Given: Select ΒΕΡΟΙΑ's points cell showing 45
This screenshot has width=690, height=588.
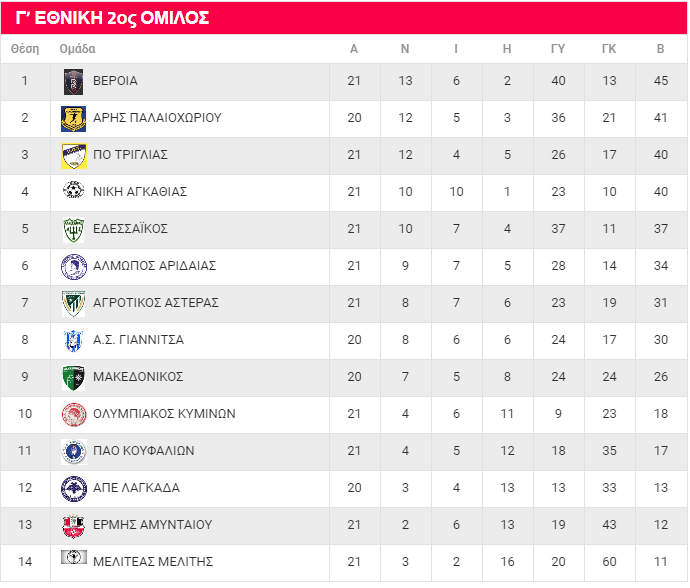Looking at the screenshot, I should 661,81.
